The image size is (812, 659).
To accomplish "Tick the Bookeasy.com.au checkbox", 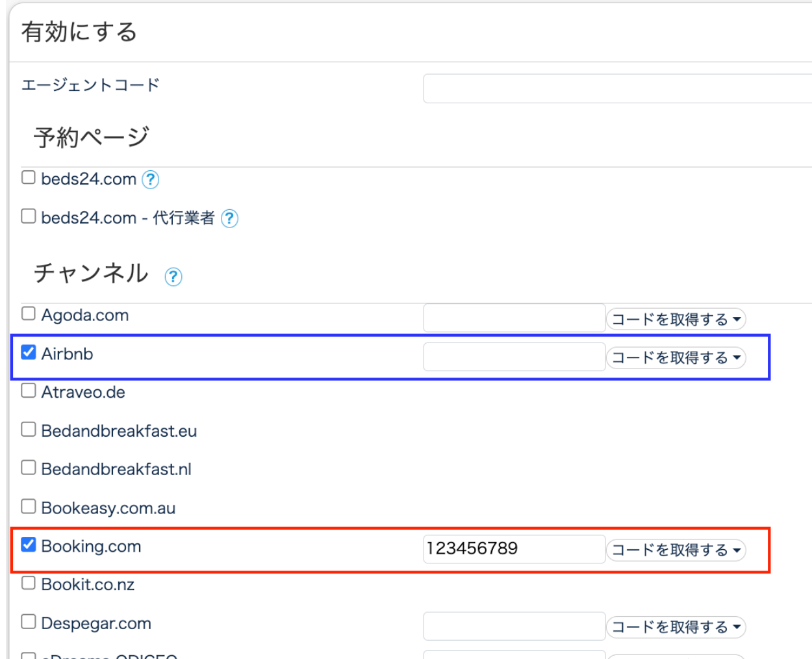I will point(29,506).
